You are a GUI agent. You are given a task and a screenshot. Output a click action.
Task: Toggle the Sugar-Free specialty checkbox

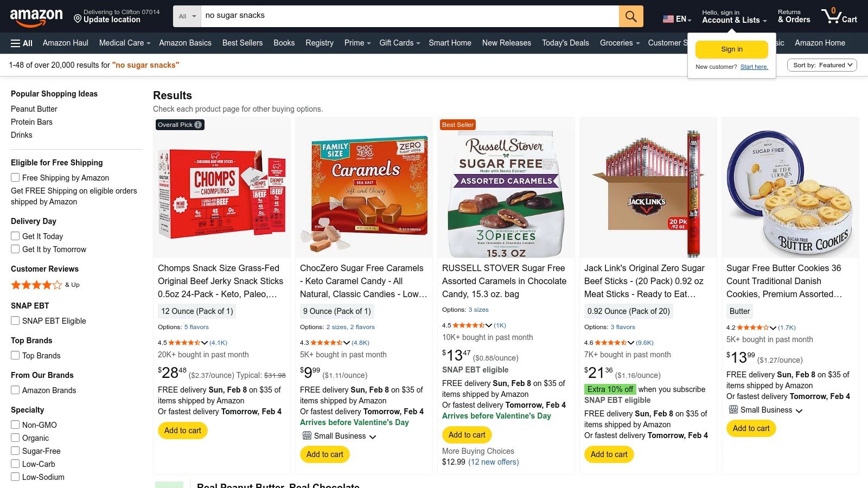(15, 451)
